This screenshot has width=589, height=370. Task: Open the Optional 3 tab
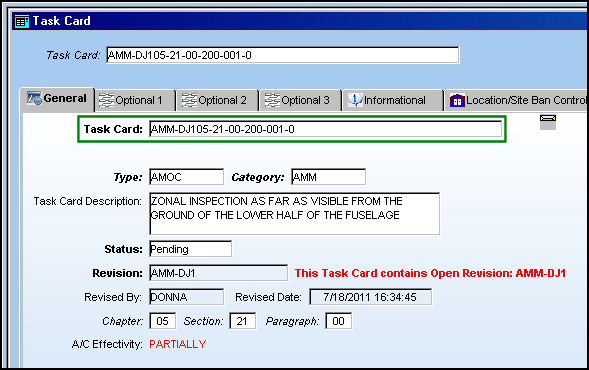[301, 100]
